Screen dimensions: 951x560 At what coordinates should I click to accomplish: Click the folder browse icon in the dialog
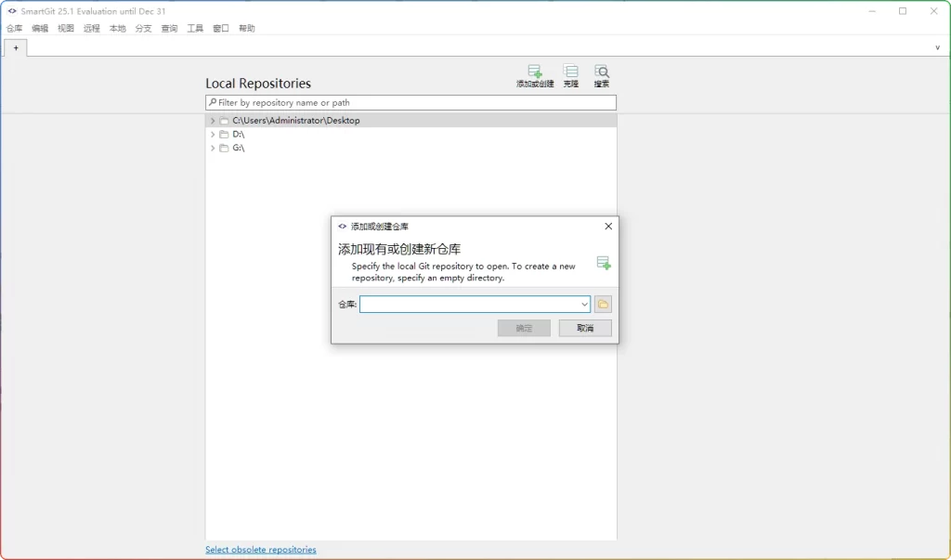(x=603, y=304)
